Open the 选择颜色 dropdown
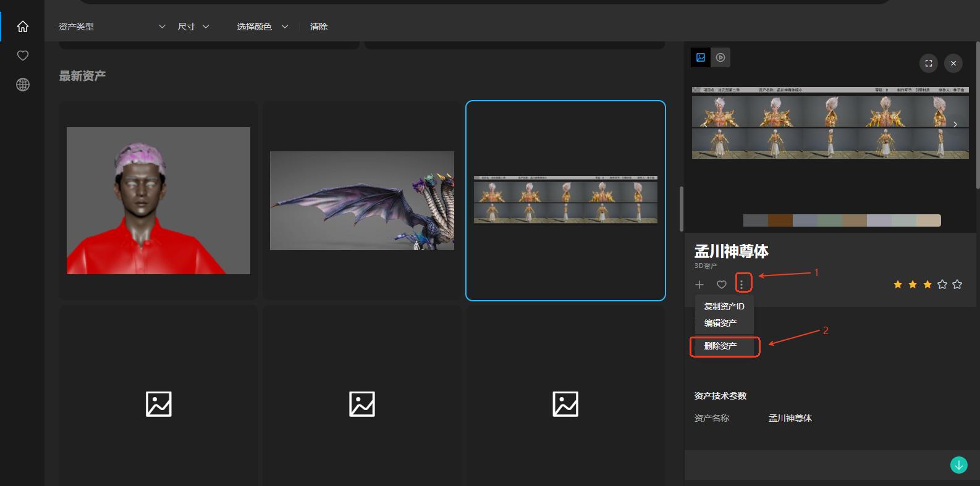Viewport: 980px width, 486px height. [x=263, y=27]
